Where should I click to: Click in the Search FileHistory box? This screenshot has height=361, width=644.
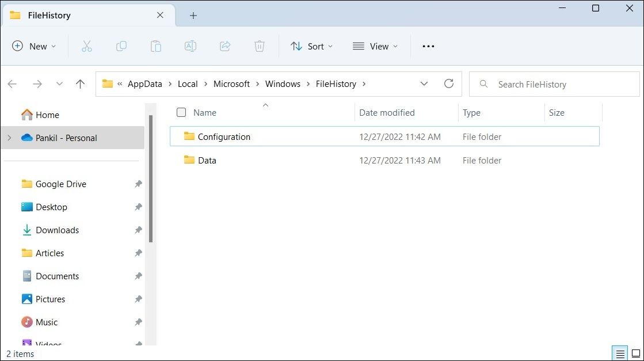(554, 84)
